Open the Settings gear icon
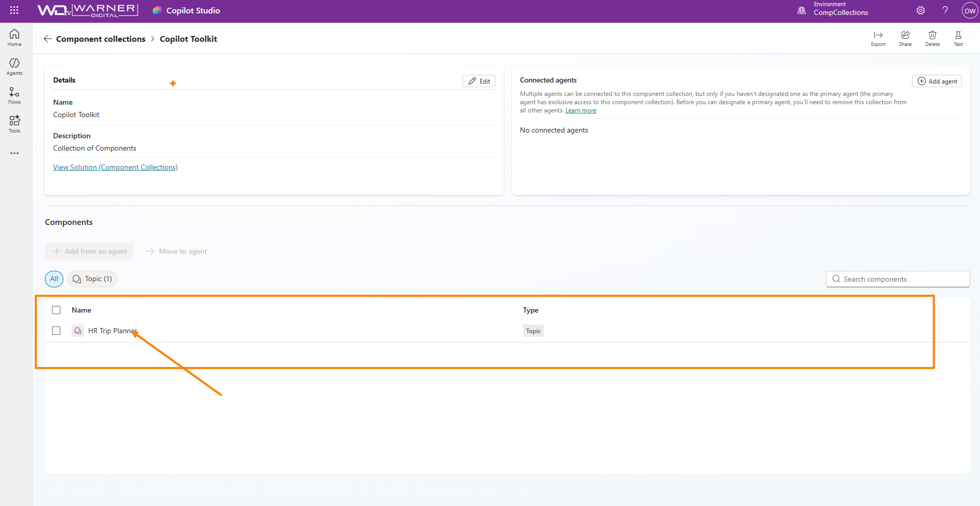The height and width of the screenshot is (506, 980). [x=921, y=10]
